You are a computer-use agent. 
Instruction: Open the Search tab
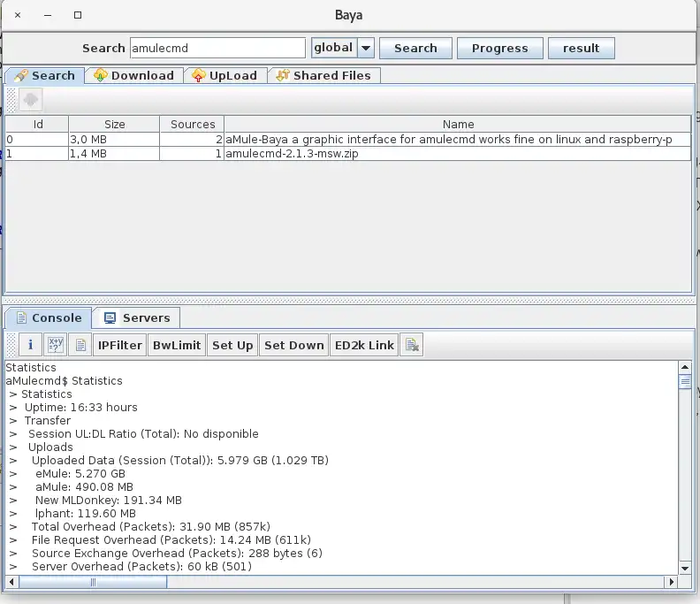pos(45,75)
